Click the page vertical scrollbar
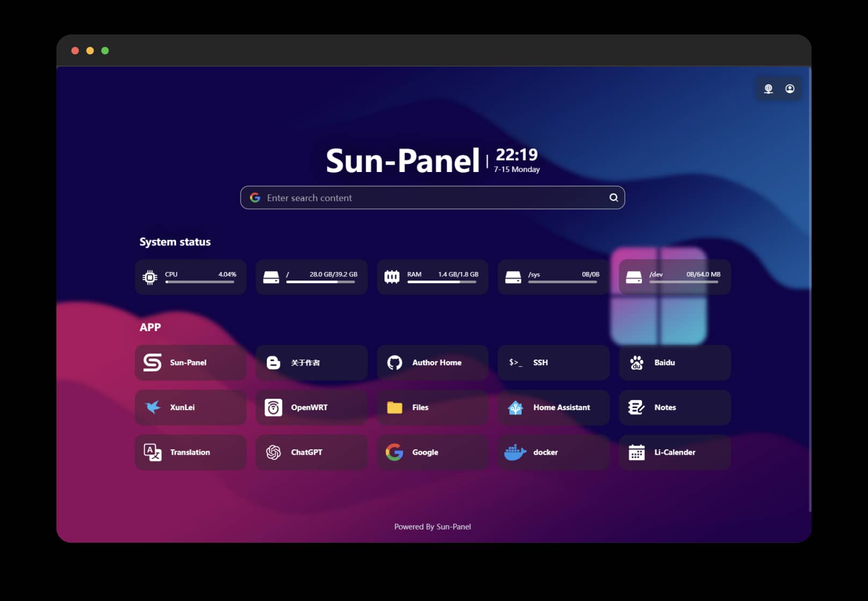Viewport: 868px width, 601px height. [x=809, y=290]
